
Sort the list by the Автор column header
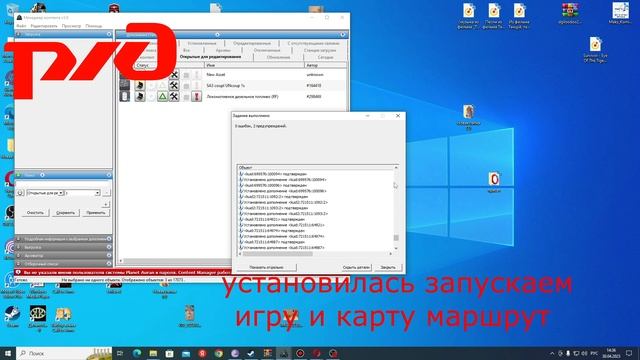(326, 65)
